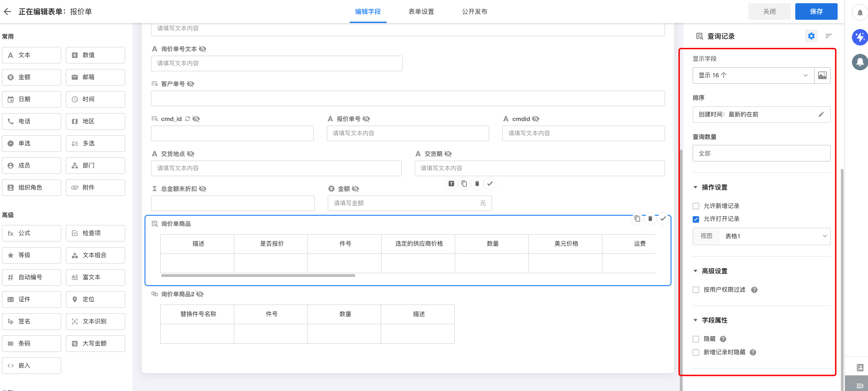The image size is (868, 391).
Task: Add the 自动编号 field from the sidebar
Action: (x=31, y=277)
